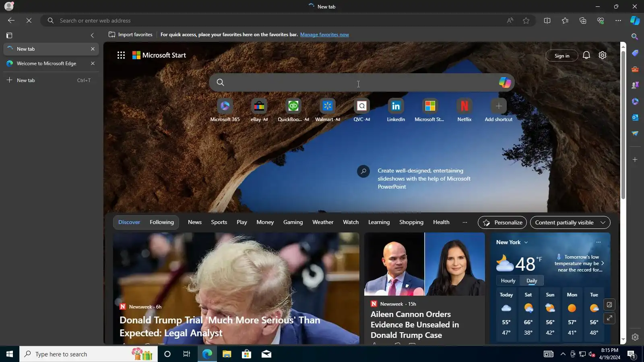Click Import favorites in favorites bar

(130, 35)
